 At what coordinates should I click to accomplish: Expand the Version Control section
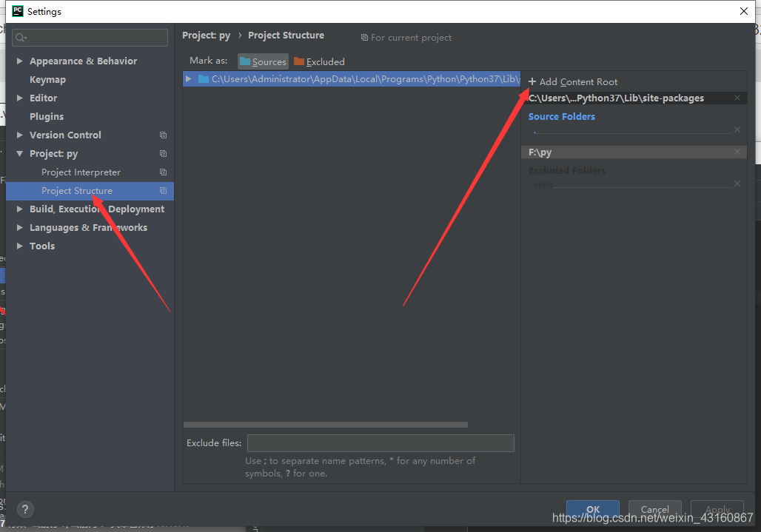click(20, 135)
